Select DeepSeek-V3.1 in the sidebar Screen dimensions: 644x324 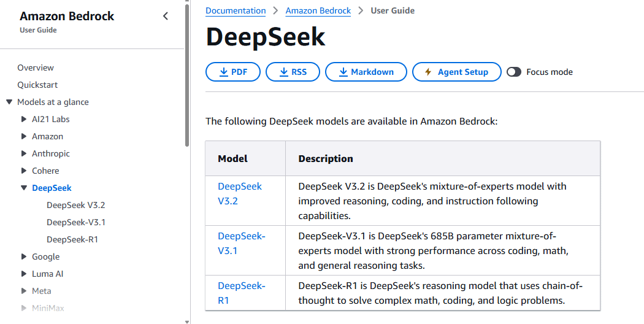pos(76,222)
